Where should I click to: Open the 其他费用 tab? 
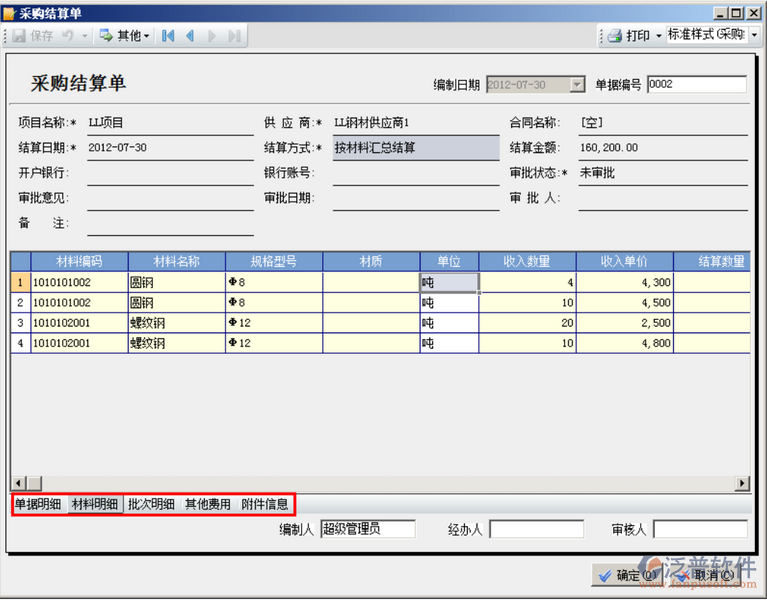point(208,504)
